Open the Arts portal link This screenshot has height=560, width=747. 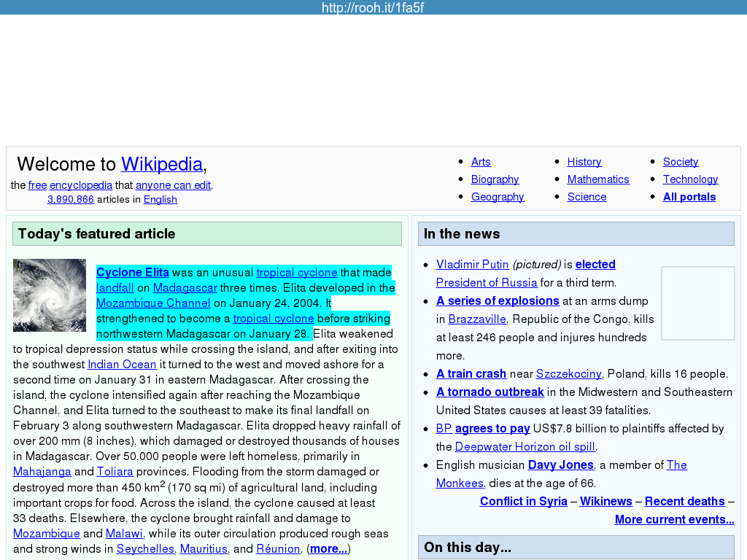click(x=481, y=162)
